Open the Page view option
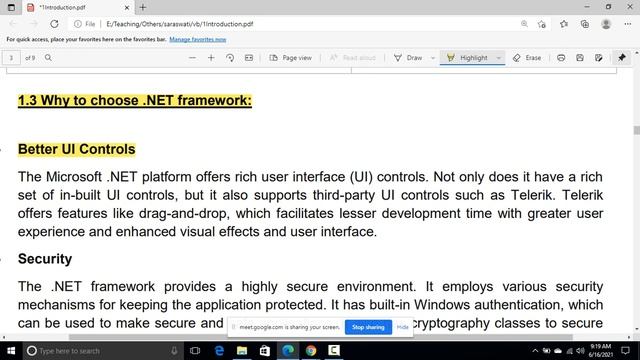Image resolution: width=640 pixels, height=360 pixels. click(x=291, y=58)
